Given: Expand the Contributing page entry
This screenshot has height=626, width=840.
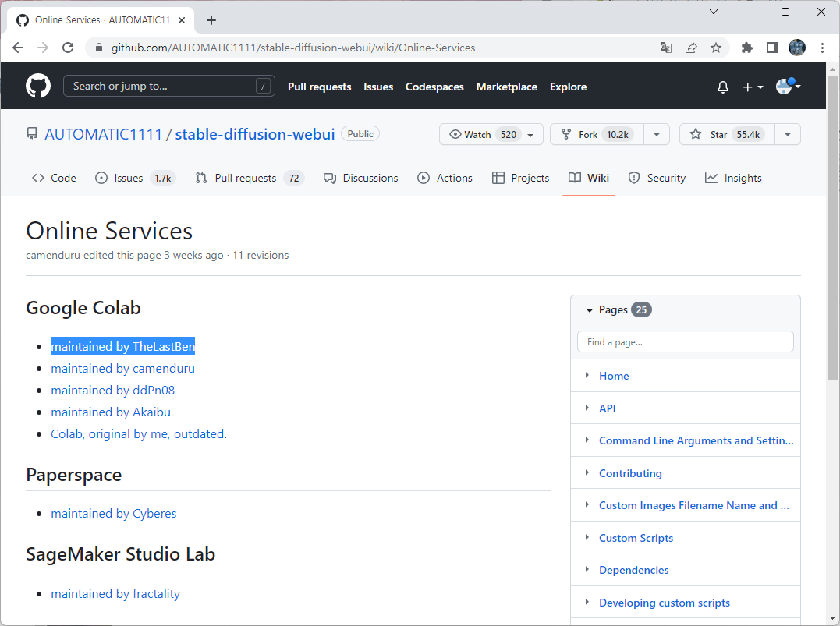Looking at the screenshot, I should click(x=587, y=473).
